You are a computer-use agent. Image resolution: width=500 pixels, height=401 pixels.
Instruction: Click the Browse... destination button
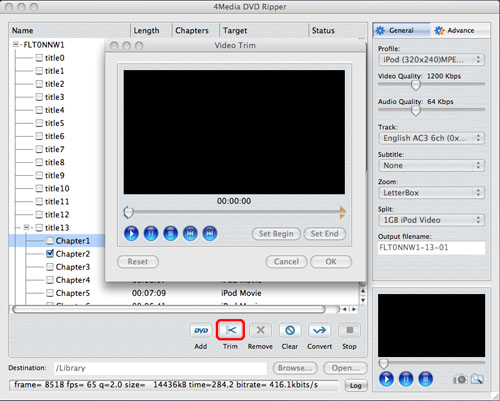295,368
